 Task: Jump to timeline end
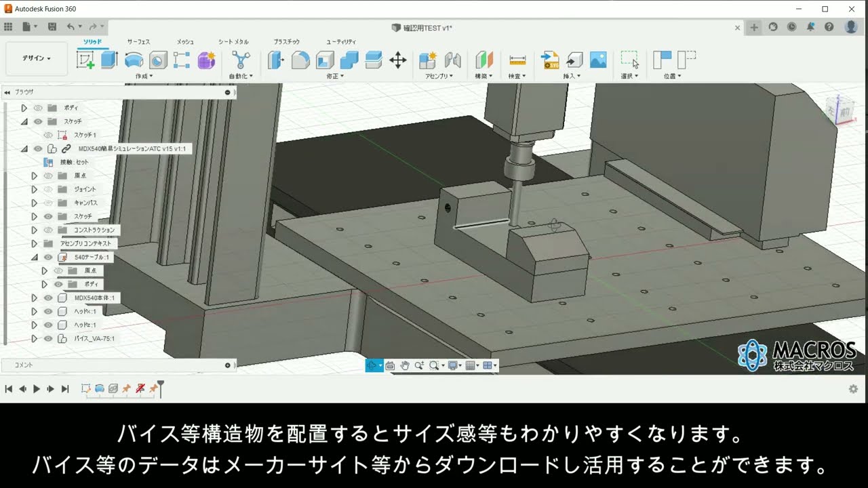tap(65, 389)
